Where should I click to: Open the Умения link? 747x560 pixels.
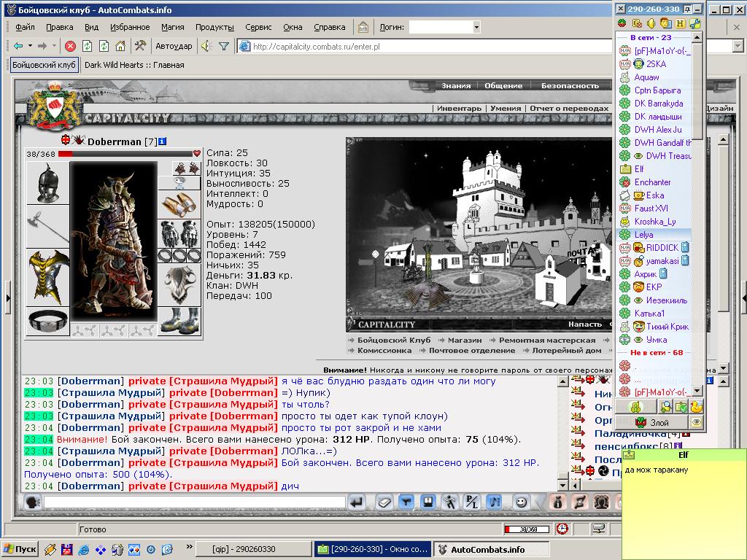coord(506,108)
